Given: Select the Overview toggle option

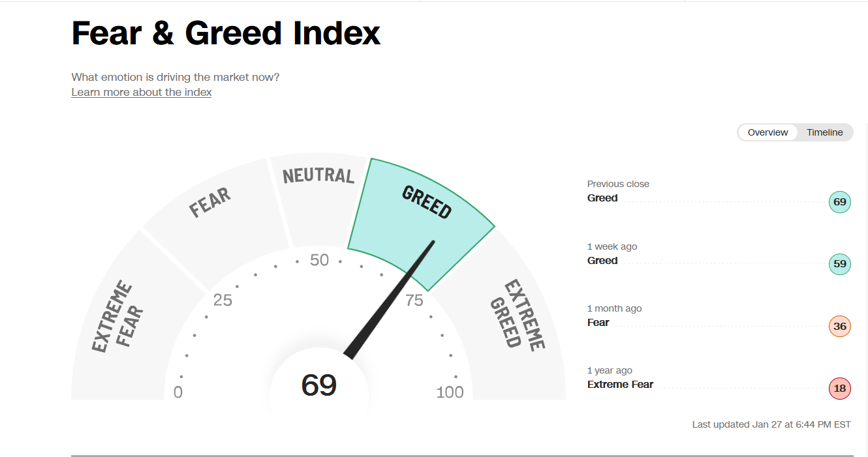Looking at the screenshot, I should point(768,132).
